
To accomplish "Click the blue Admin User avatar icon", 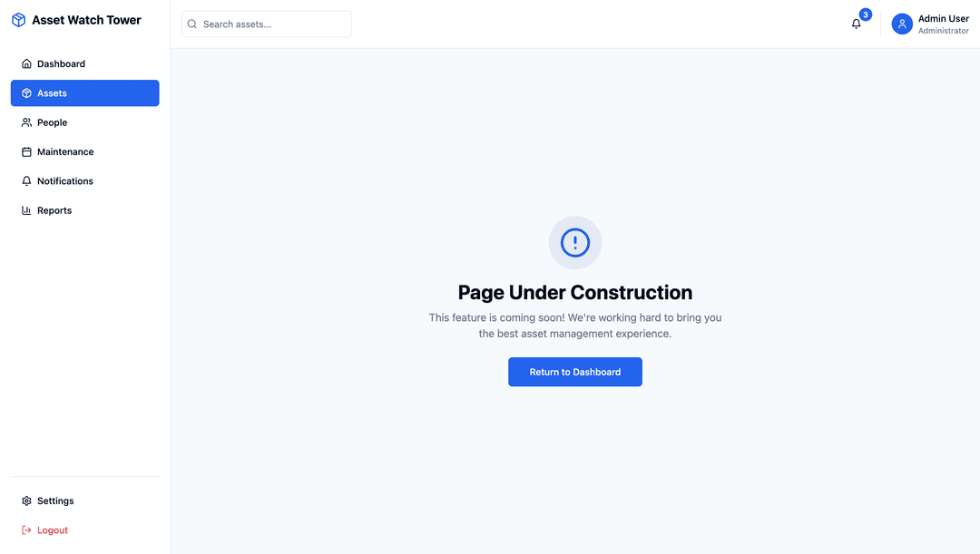I will click(x=902, y=24).
